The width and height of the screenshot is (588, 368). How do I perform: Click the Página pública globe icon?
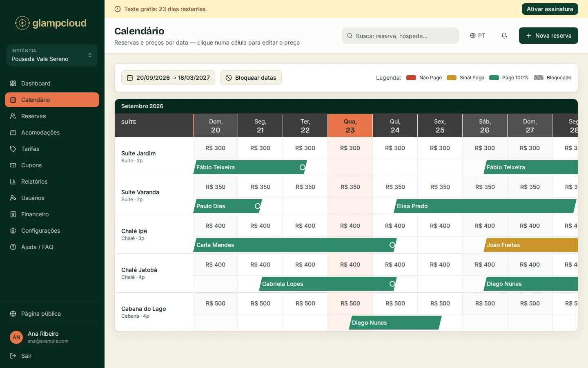(x=13, y=314)
